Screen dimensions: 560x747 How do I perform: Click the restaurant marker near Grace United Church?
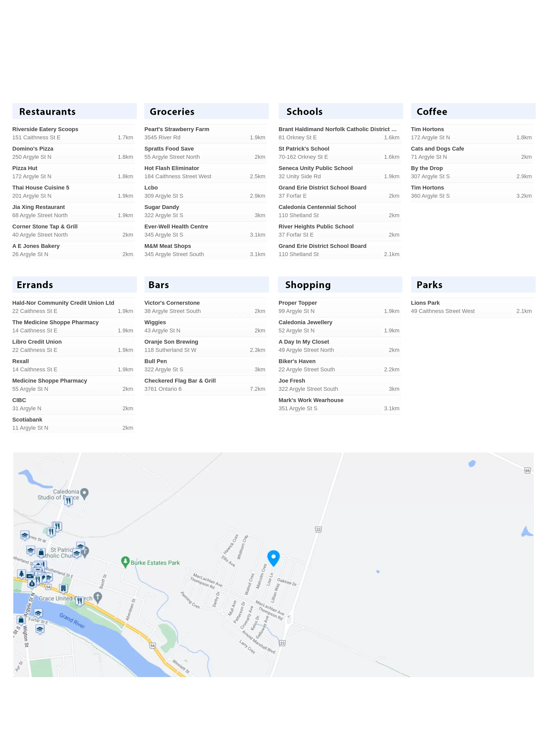(x=79, y=601)
